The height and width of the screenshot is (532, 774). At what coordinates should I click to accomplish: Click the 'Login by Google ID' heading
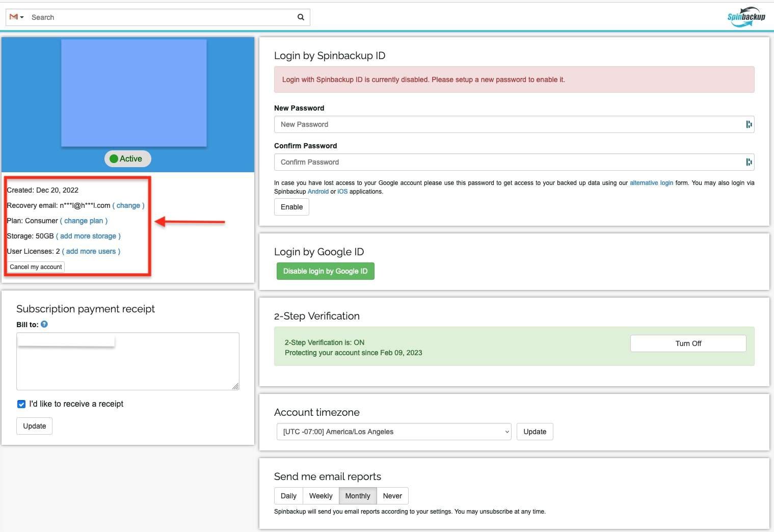319,252
